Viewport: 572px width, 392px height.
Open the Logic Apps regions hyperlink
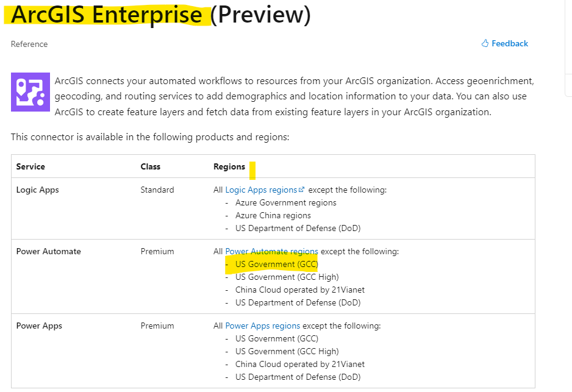pos(261,190)
